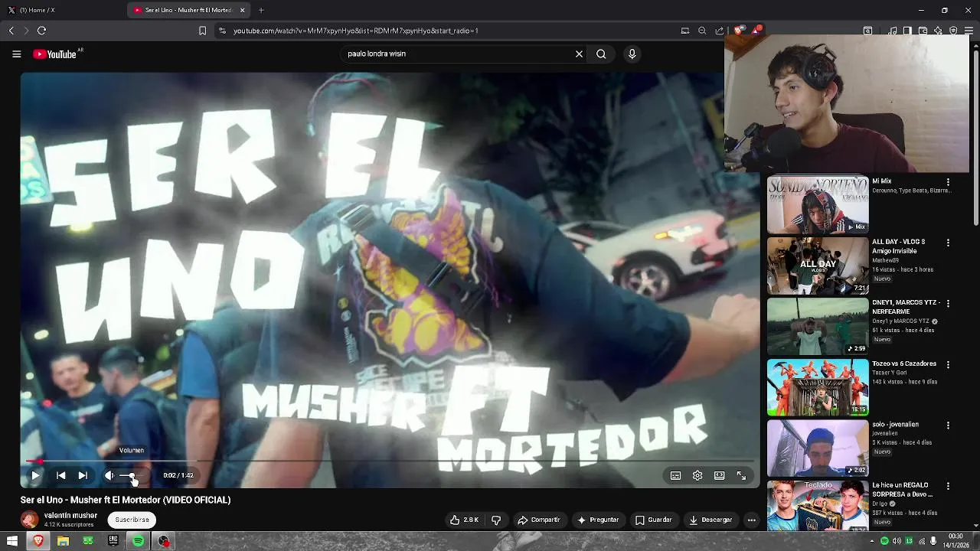Open the Brave Shields lion icon
This screenshot has width=980, height=551.
pos(738,31)
